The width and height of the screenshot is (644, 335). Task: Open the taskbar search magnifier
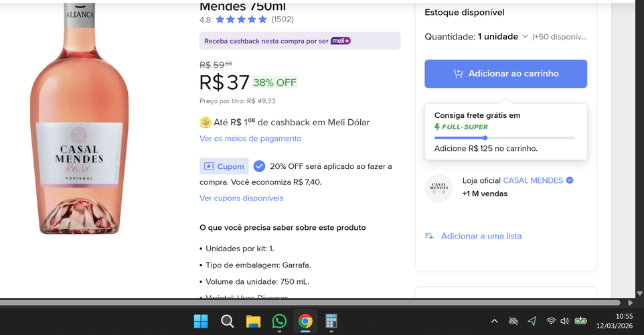(227, 321)
